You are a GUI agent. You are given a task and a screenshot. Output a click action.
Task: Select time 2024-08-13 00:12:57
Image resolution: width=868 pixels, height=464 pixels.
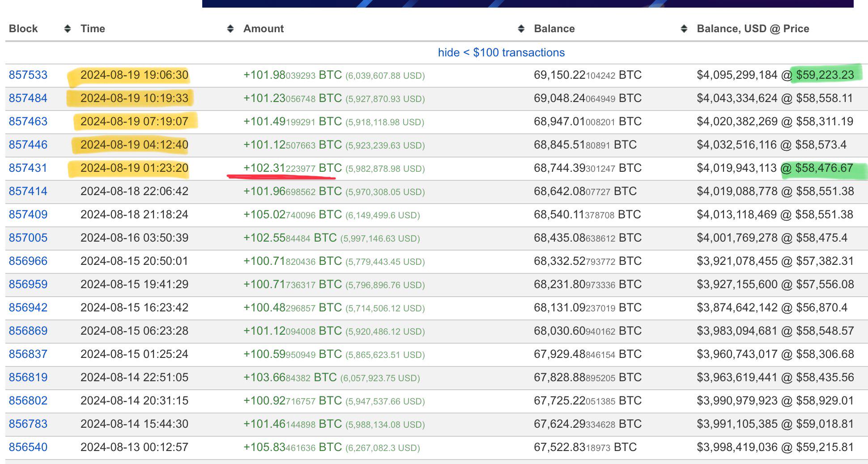click(x=134, y=447)
